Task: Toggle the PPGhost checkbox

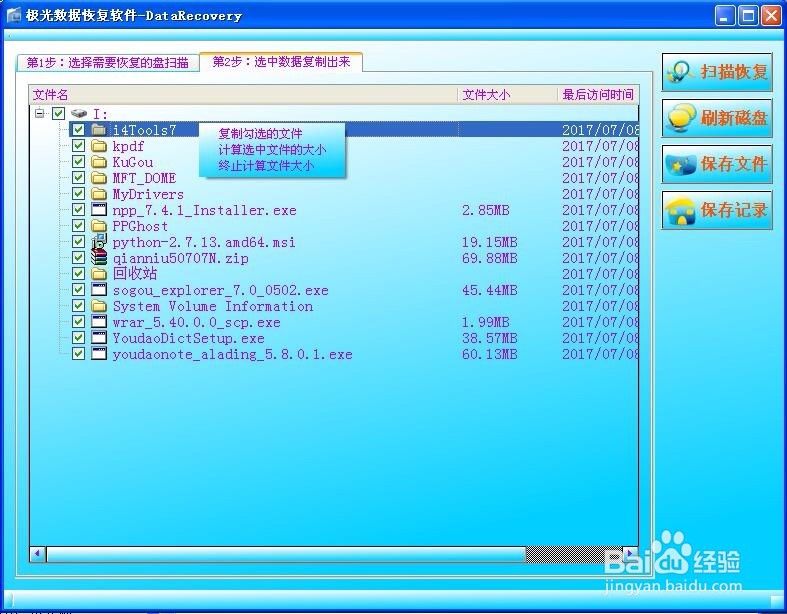Action: pyautogui.click(x=78, y=226)
